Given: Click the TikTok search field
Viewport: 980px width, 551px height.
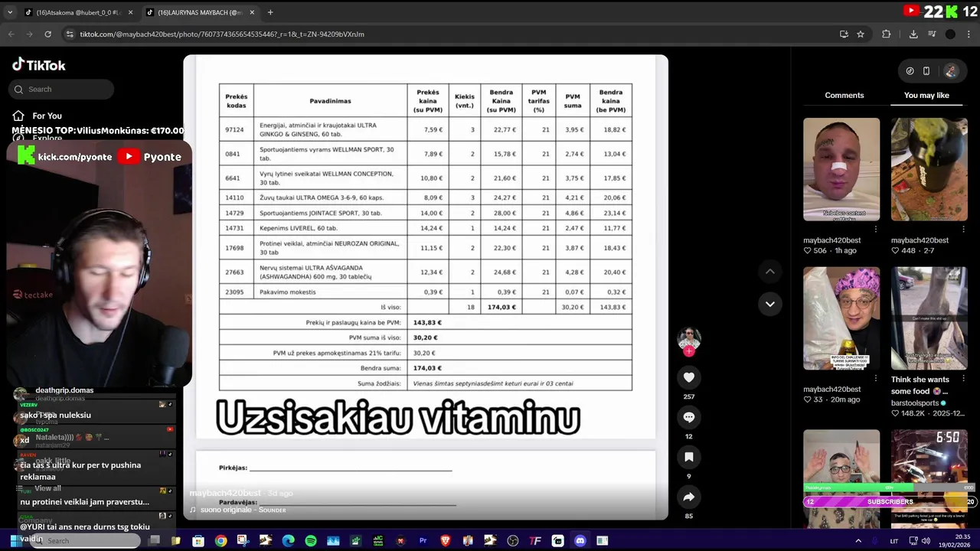Looking at the screenshot, I should 63,90.
